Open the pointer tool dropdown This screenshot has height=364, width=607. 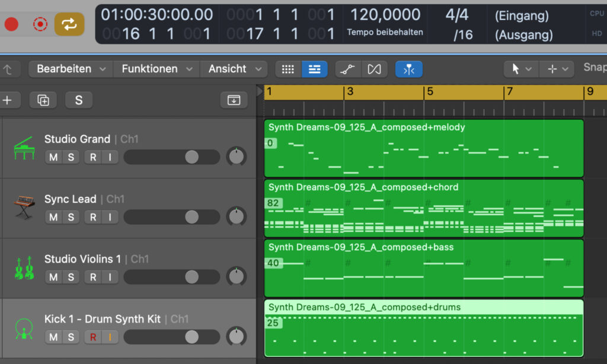[x=521, y=69]
